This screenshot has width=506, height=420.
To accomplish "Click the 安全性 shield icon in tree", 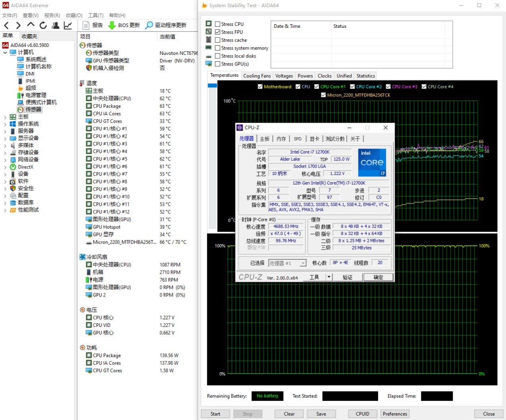I will click(x=13, y=188).
